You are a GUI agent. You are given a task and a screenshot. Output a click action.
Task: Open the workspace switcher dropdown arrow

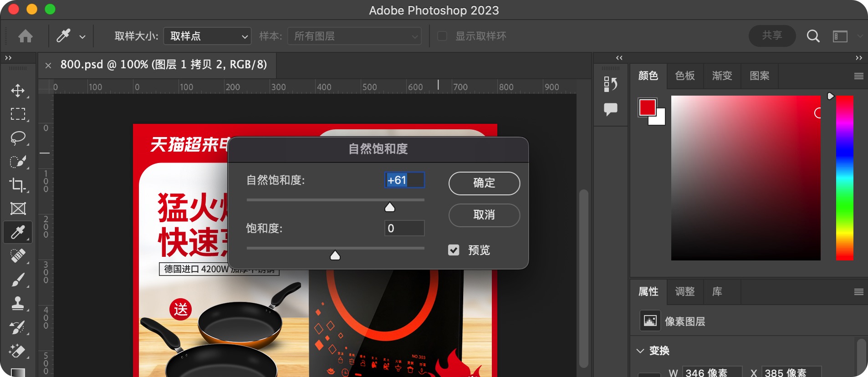(860, 36)
